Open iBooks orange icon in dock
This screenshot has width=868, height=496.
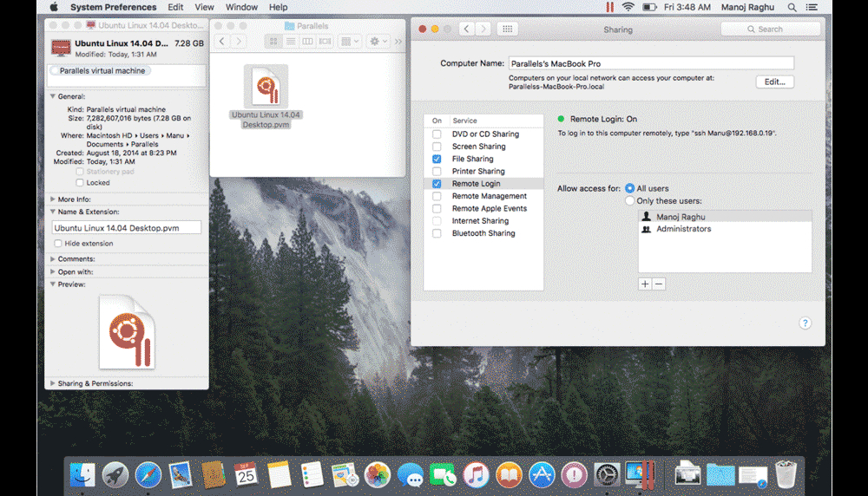point(508,474)
